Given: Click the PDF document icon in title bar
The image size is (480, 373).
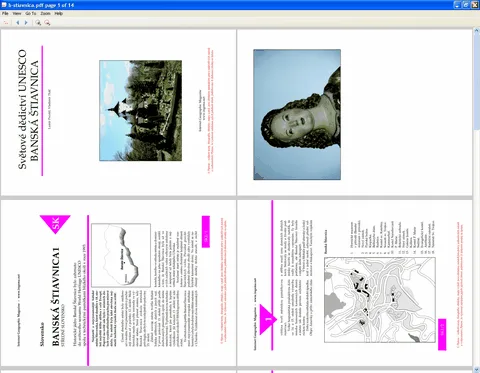Looking at the screenshot, I should click(4, 5).
